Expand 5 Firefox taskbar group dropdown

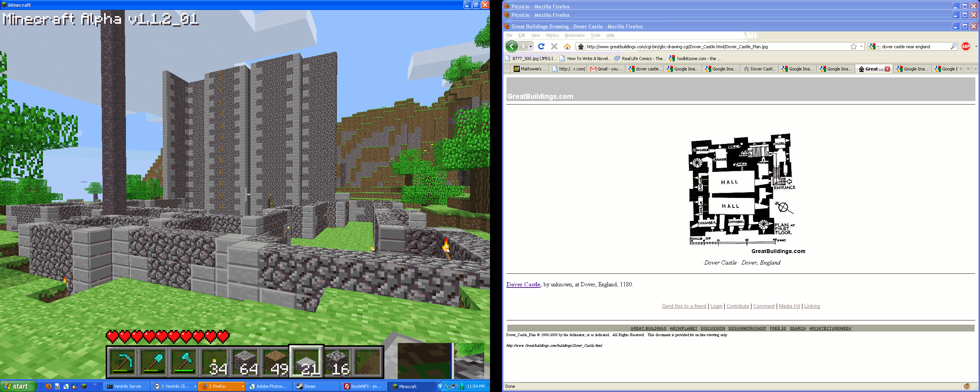(x=243, y=386)
